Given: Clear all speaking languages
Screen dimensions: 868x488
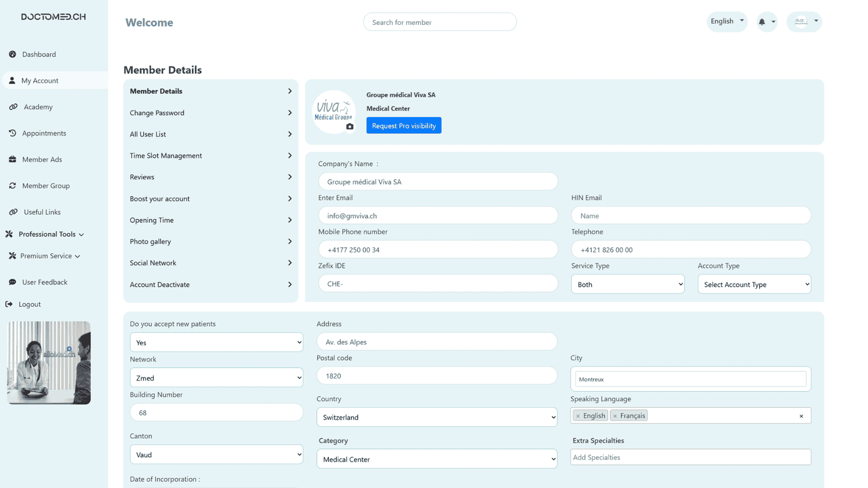Looking at the screenshot, I should pos(801,416).
